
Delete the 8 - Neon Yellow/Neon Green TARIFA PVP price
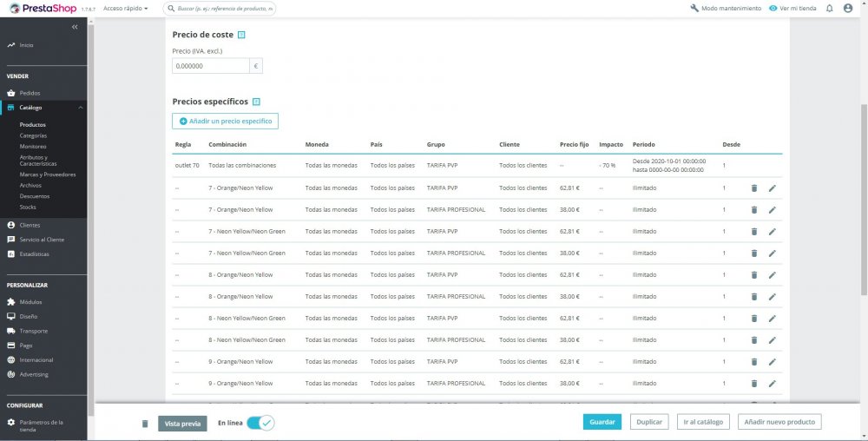pyautogui.click(x=754, y=318)
